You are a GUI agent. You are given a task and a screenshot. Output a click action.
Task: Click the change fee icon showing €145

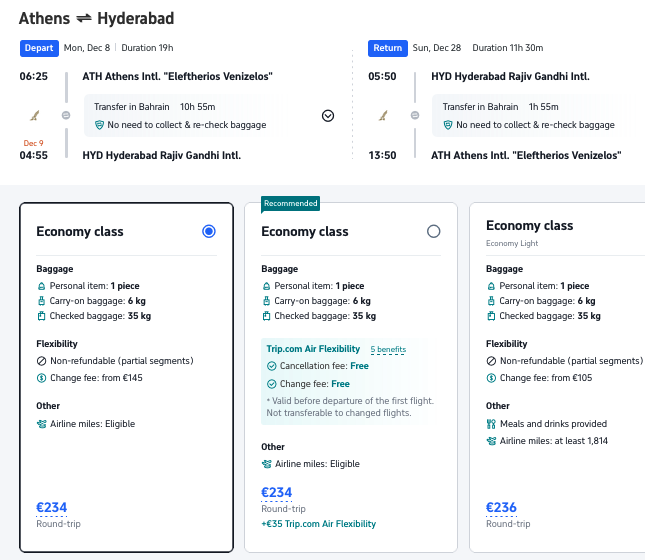[x=41, y=378]
